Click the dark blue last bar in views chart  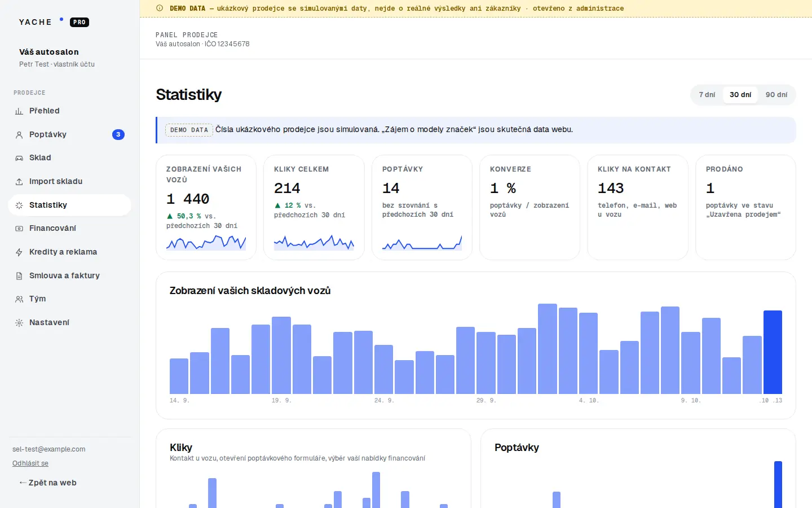pyautogui.click(x=773, y=352)
